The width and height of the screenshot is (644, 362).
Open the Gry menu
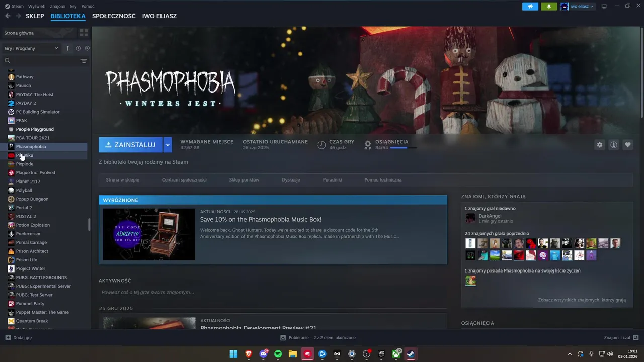point(73,6)
